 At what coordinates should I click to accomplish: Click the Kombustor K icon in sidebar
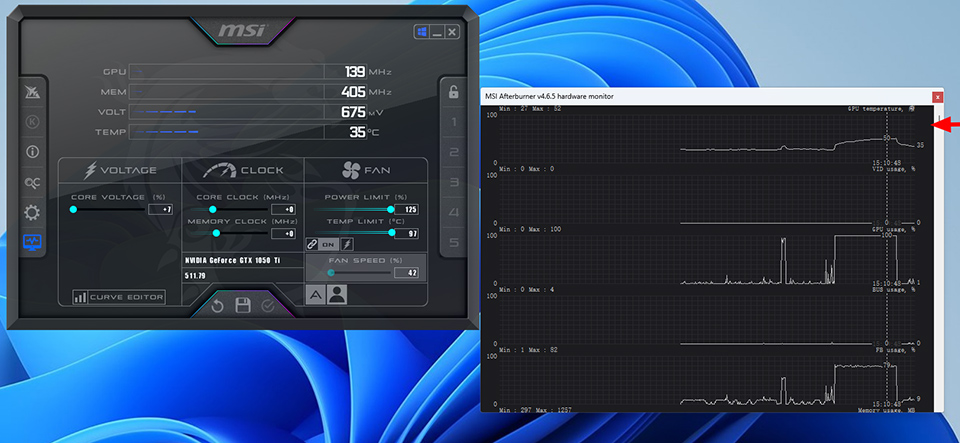(x=33, y=122)
